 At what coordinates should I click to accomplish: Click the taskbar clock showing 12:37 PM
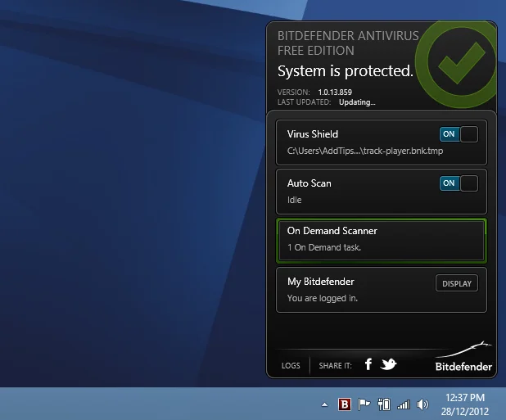(465, 397)
